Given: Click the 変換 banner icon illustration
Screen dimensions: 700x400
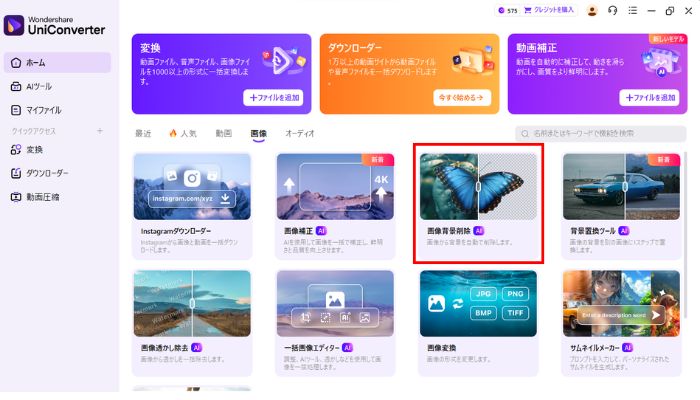Looking at the screenshot, I should 284,60.
